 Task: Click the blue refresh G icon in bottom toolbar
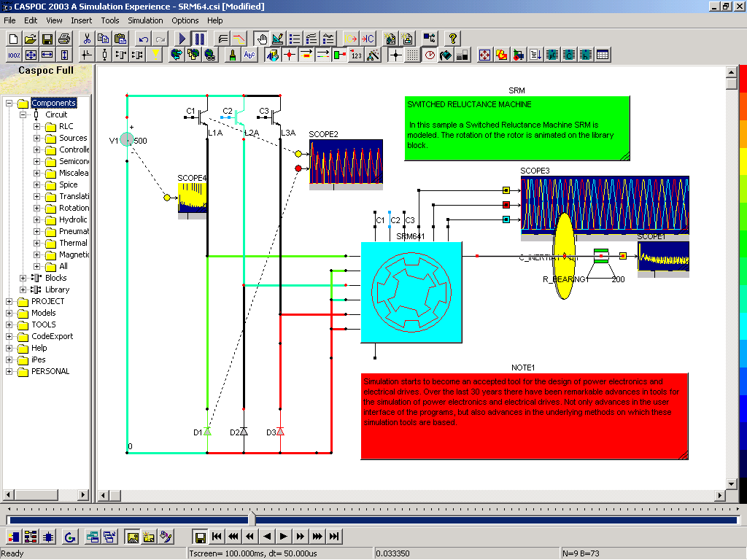pos(70,537)
